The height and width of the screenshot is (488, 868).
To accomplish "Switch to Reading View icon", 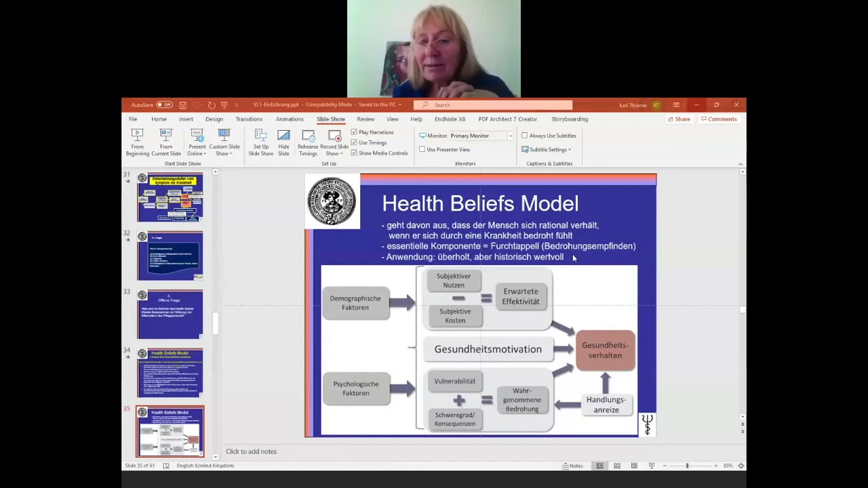I will pyautogui.click(x=634, y=466).
